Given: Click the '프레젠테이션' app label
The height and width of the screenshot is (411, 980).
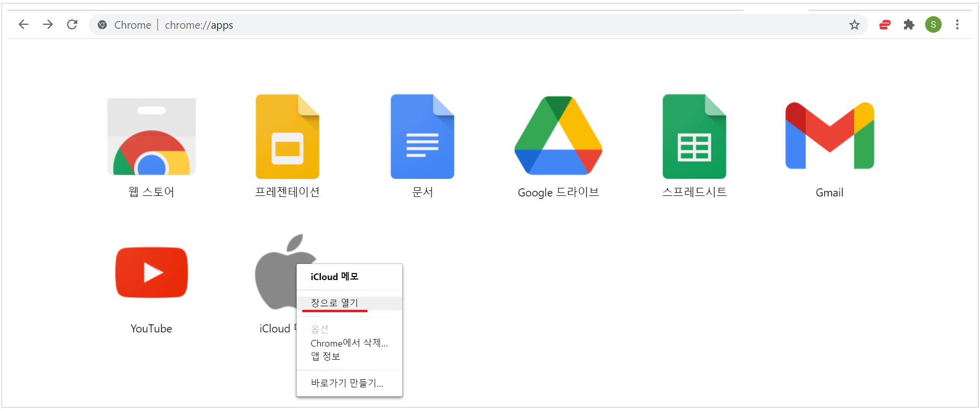Looking at the screenshot, I should (288, 192).
